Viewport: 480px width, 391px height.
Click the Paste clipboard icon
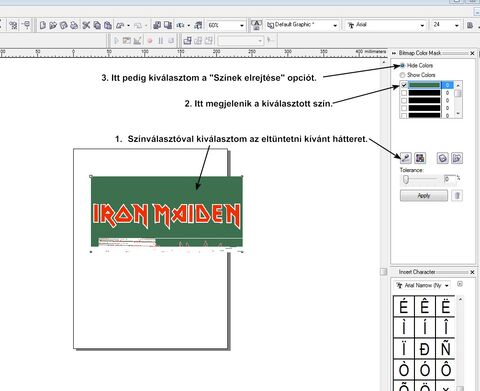coord(108,25)
